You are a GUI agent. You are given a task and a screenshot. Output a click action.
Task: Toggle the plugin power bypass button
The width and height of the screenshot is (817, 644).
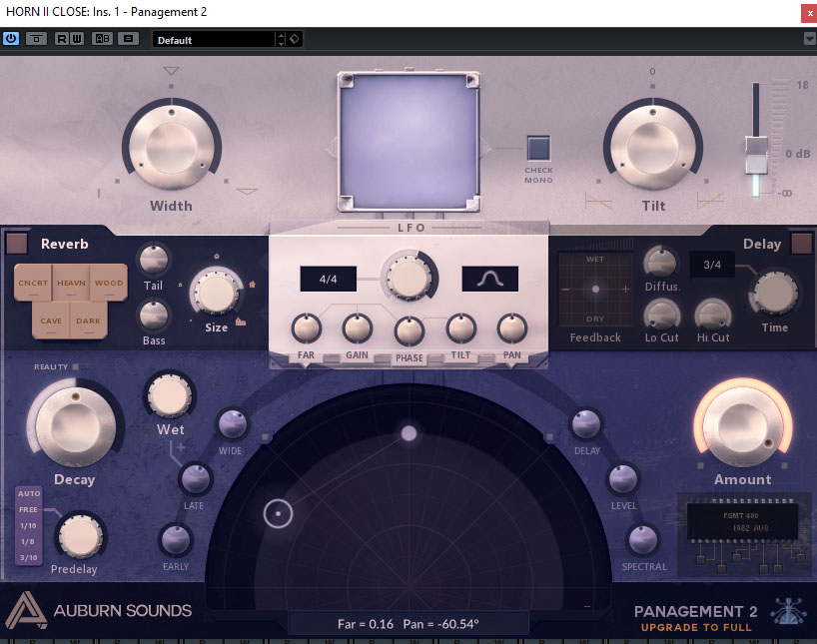(x=11, y=39)
